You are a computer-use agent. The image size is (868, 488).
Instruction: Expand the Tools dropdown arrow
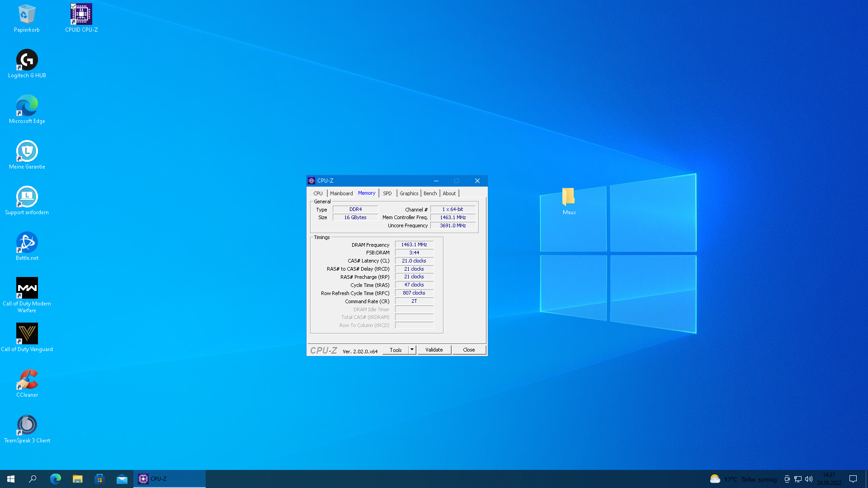412,350
